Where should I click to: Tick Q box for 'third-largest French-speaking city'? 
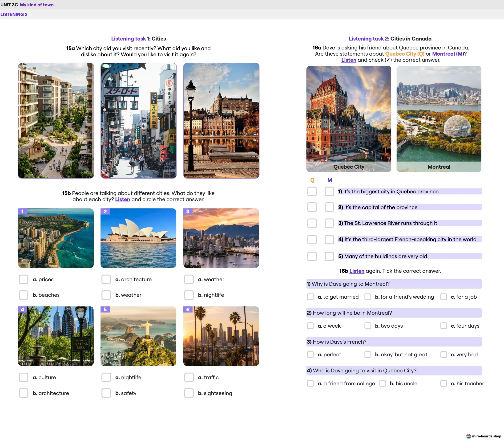[x=312, y=239]
